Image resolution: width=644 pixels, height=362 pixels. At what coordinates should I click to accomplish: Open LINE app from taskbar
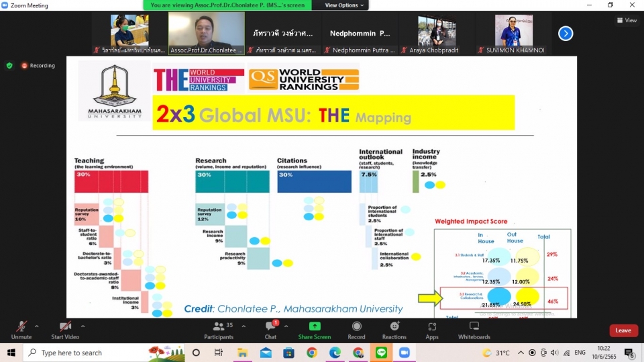(x=381, y=353)
